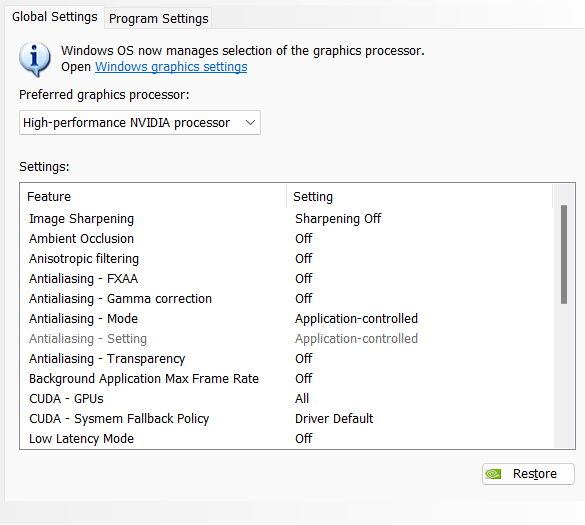Expand the dropdown chevron beside High-performance NVIDIA processor
This screenshot has height=525, width=585.
250,122
